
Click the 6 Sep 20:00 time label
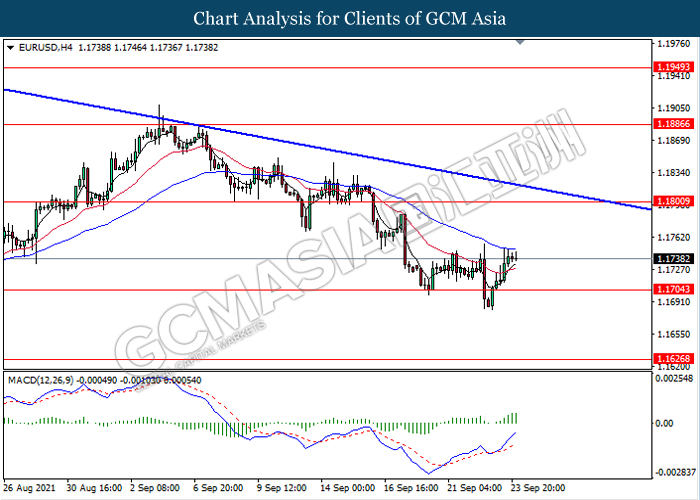218,488
